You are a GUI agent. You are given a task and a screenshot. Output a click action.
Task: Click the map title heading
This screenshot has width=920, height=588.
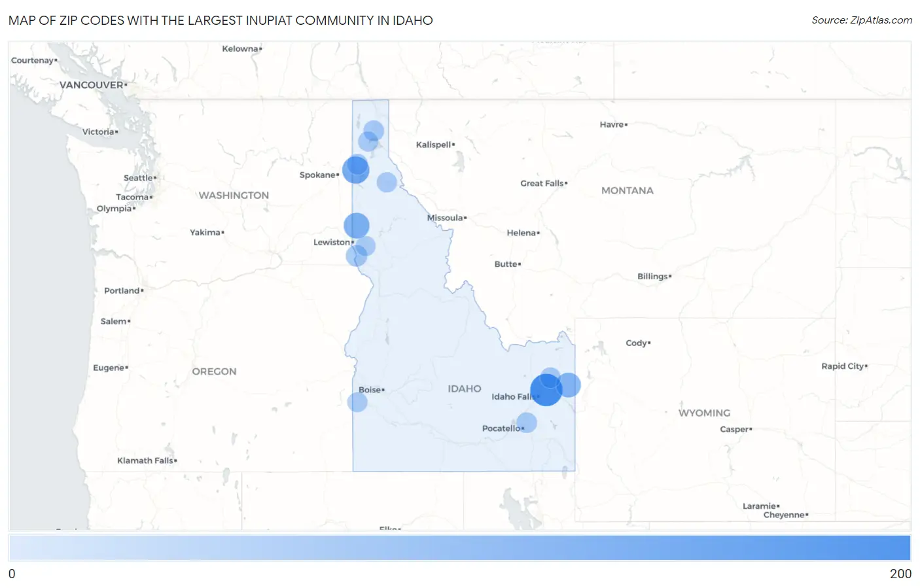tap(221, 20)
